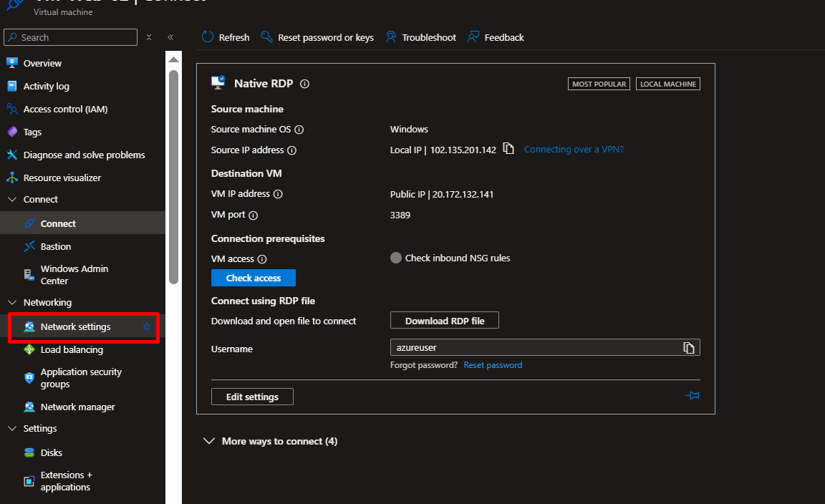Collapse the sidebar menu with double chevron
The image size is (825, 504).
pyautogui.click(x=170, y=37)
